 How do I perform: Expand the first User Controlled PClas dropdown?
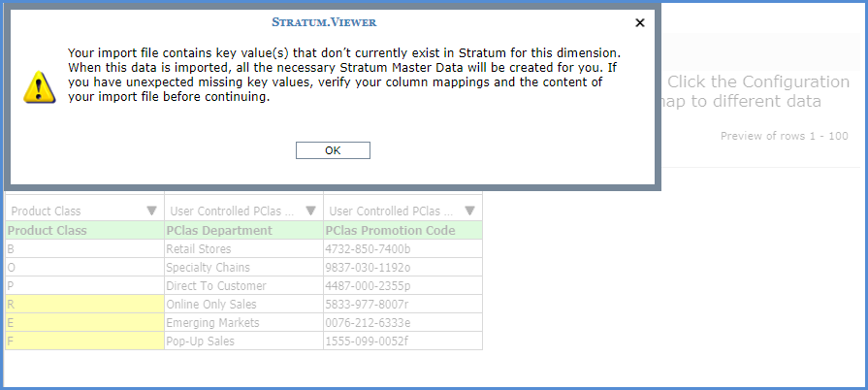click(310, 211)
